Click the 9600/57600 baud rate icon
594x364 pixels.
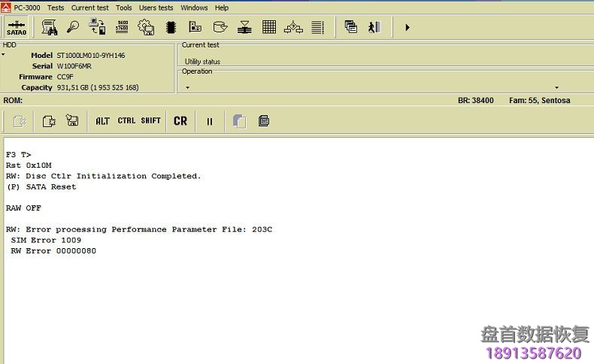click(122, 28)
